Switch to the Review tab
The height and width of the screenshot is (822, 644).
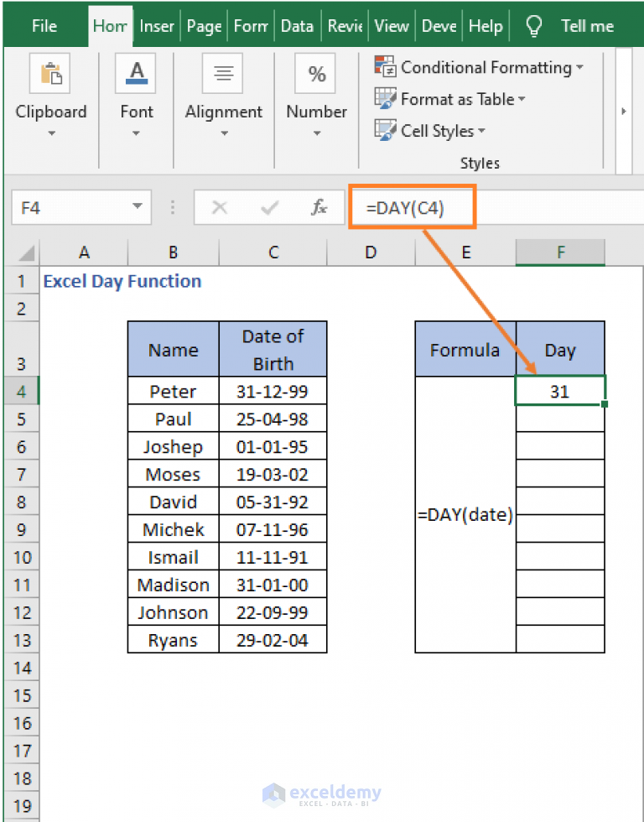pyautogui.click(x=345, y=26)
